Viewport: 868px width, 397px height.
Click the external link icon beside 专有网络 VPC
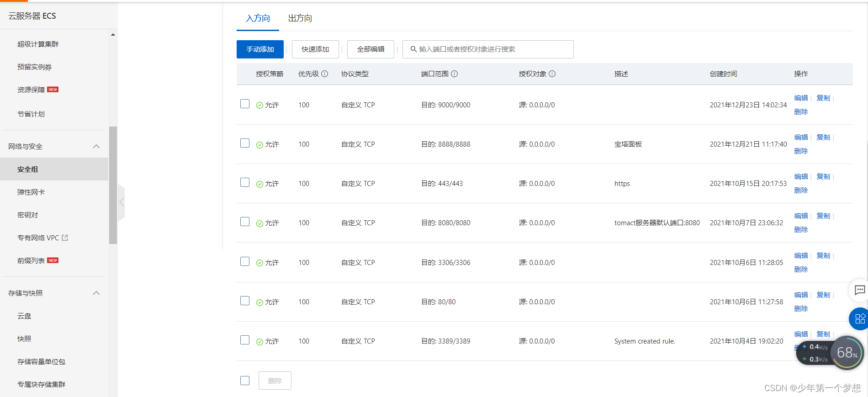tap(65, 238)
